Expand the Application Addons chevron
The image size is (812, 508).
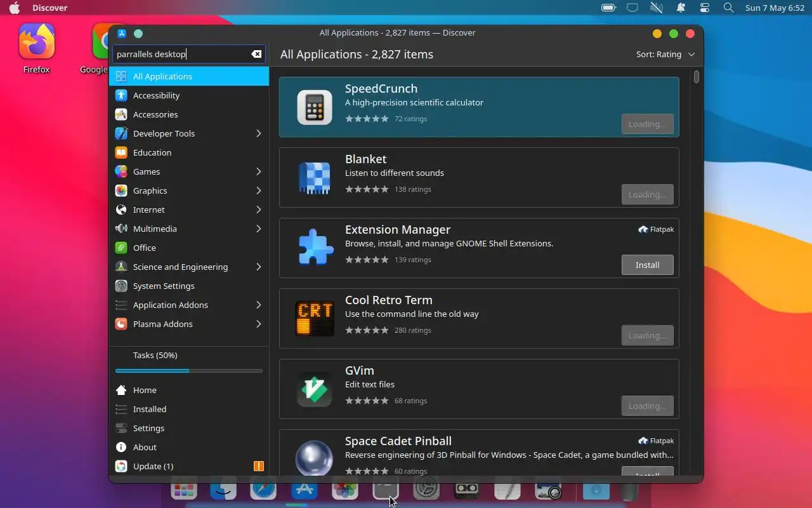pyautogui.click(x=258, y=305)
